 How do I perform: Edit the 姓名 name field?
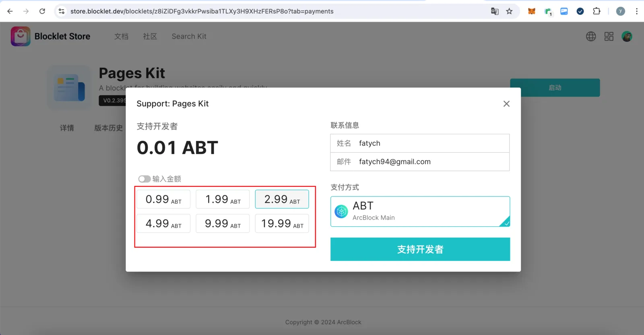point(420,143)
